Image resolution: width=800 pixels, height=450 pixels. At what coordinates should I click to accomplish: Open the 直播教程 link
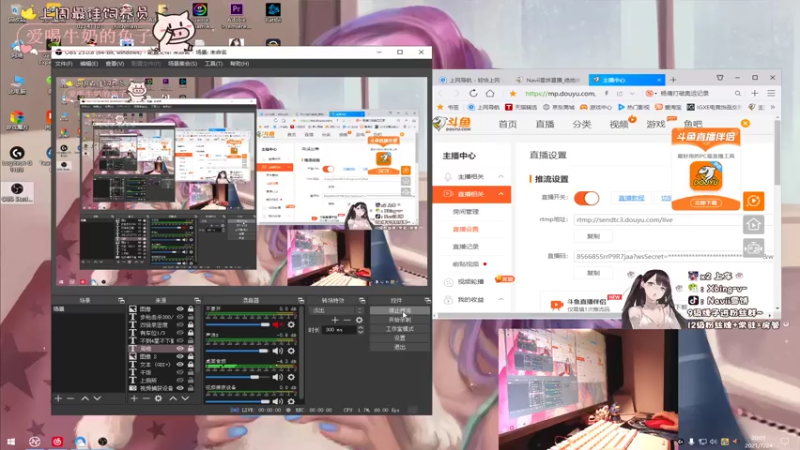point(631,198)
